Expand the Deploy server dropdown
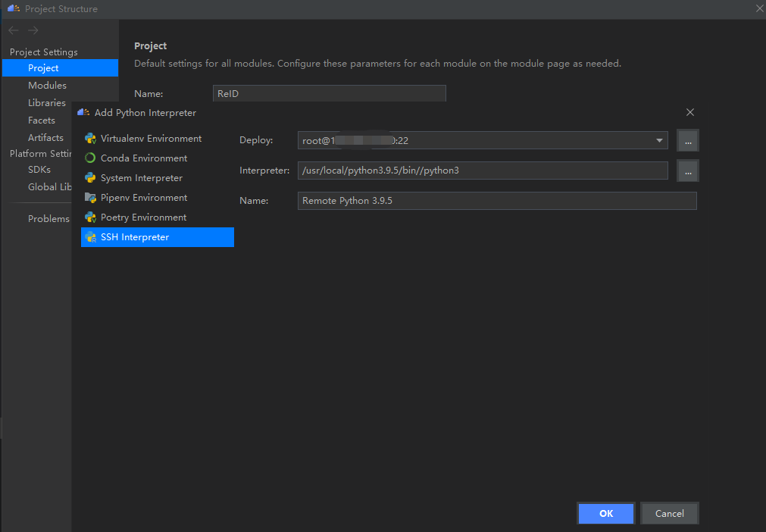766x532 pixels. [x=659, y=140]
